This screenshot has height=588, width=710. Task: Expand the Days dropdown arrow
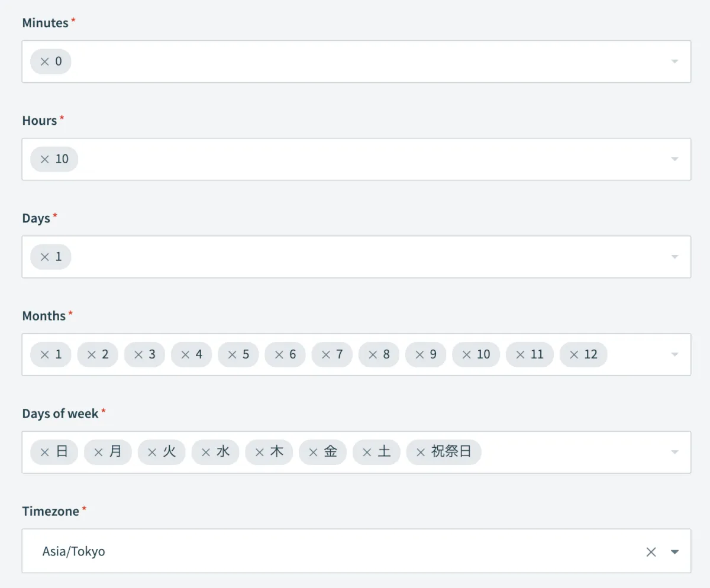pos(674,257)
